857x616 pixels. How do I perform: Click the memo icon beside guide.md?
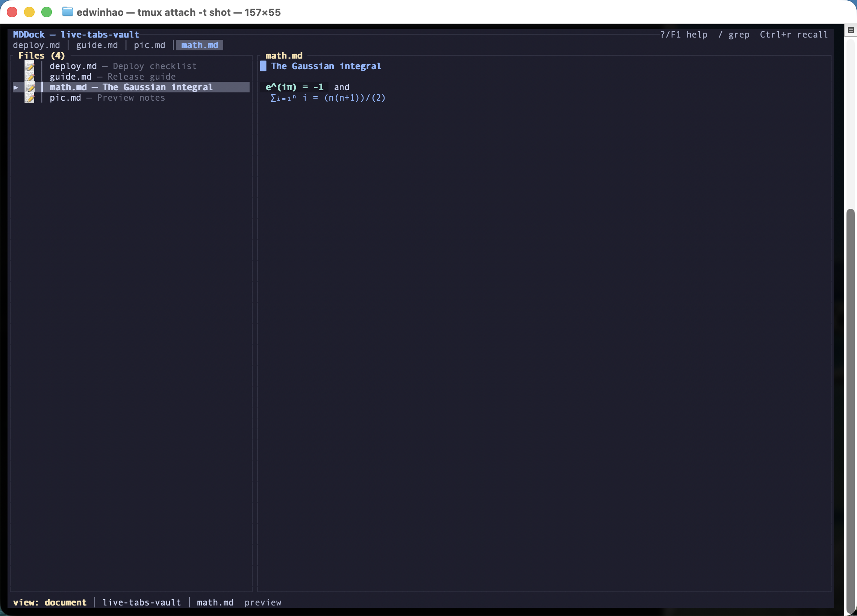[29, 77]
